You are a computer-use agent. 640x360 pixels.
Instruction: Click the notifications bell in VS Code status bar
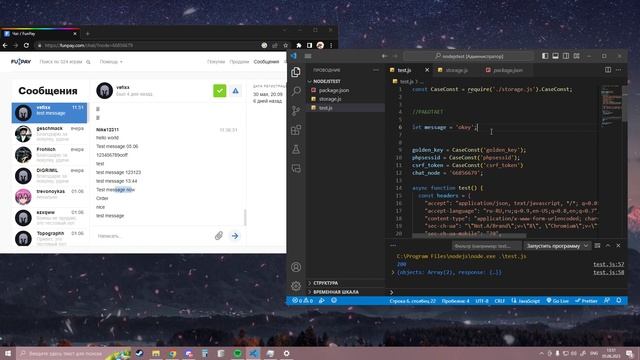coord(619,300)
